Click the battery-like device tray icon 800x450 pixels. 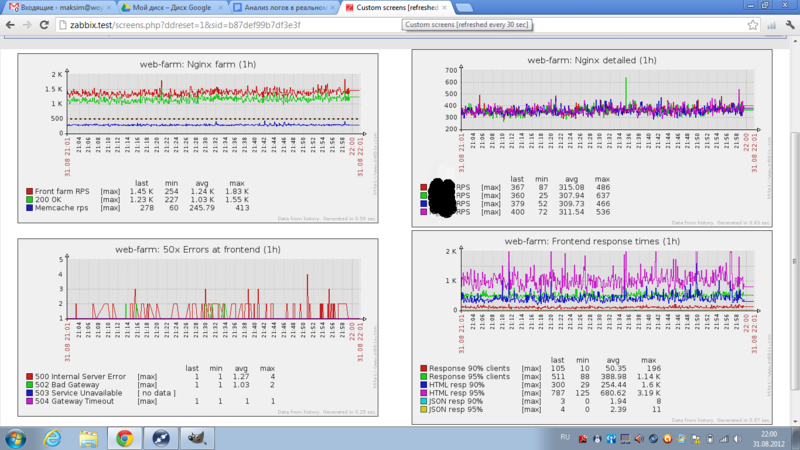tap(710, 439)
